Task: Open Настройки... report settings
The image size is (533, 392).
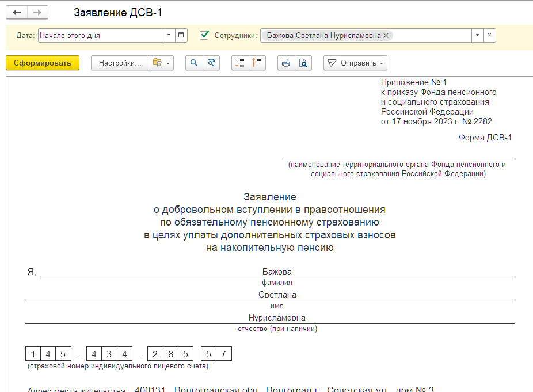Action: coord(120,63)
